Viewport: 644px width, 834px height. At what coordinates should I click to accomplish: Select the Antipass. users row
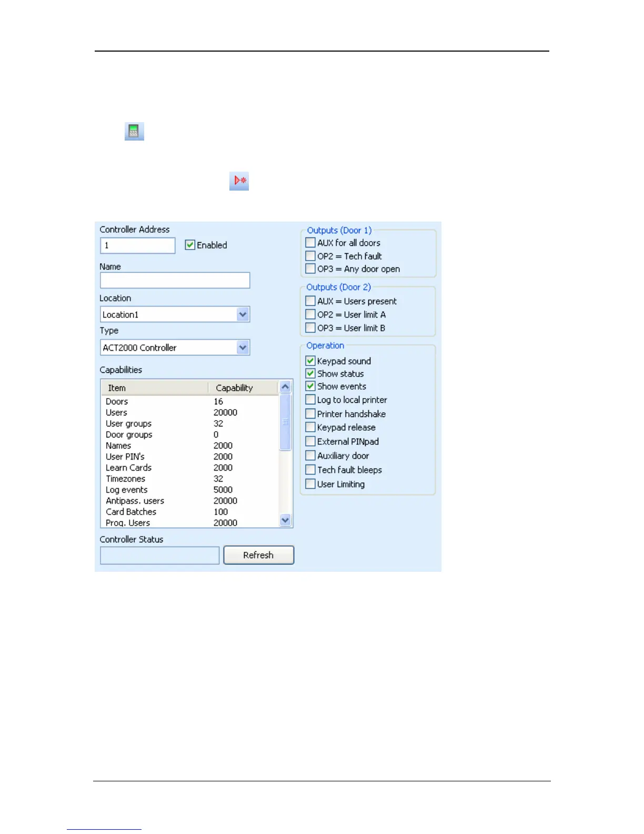(x=189, y=501)
